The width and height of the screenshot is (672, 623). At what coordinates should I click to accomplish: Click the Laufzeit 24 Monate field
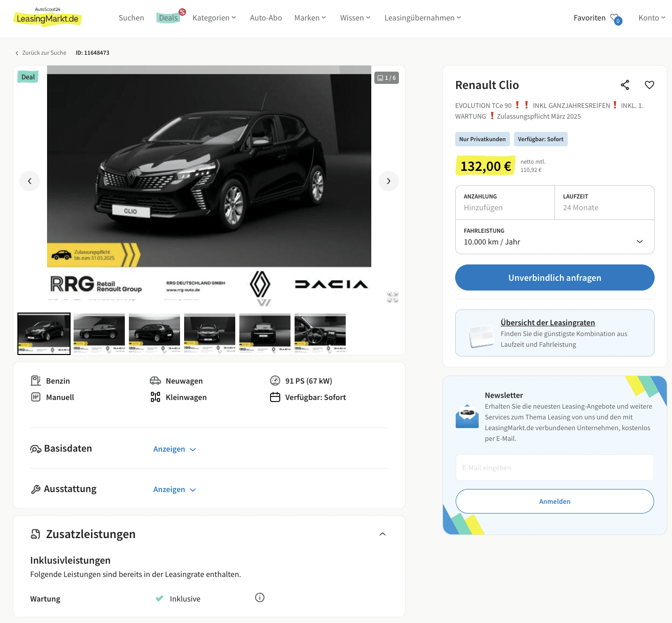(604, 203)
